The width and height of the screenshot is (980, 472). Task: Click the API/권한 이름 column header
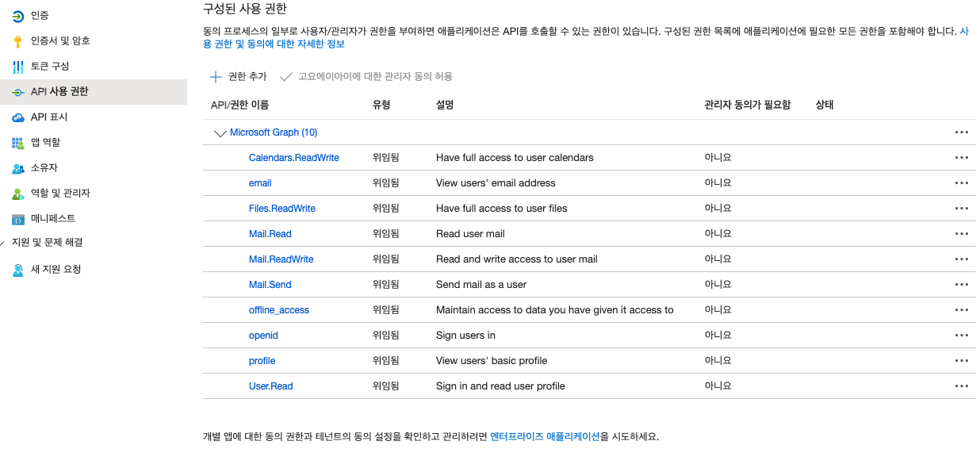point(239,105)
